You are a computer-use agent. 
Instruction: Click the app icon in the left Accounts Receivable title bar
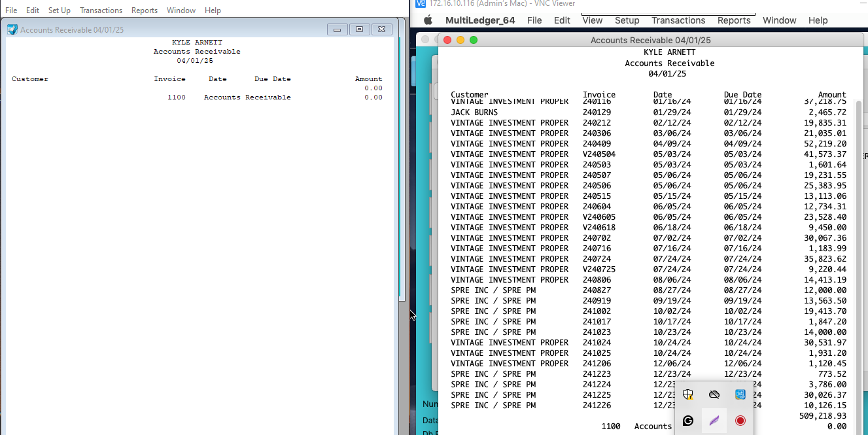pos(12,29)
